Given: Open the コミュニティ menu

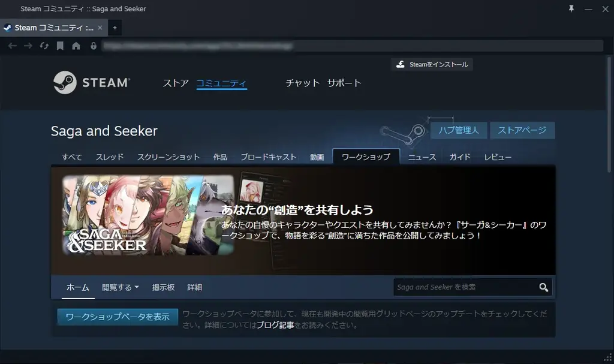Looking at the screenshot, I should click(x=222, y=84).
